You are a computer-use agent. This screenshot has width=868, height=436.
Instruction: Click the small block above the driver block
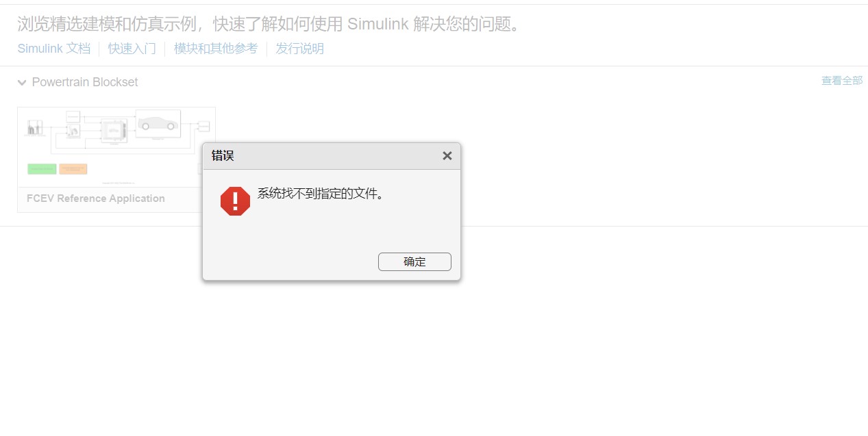click(x=73, y=116)
